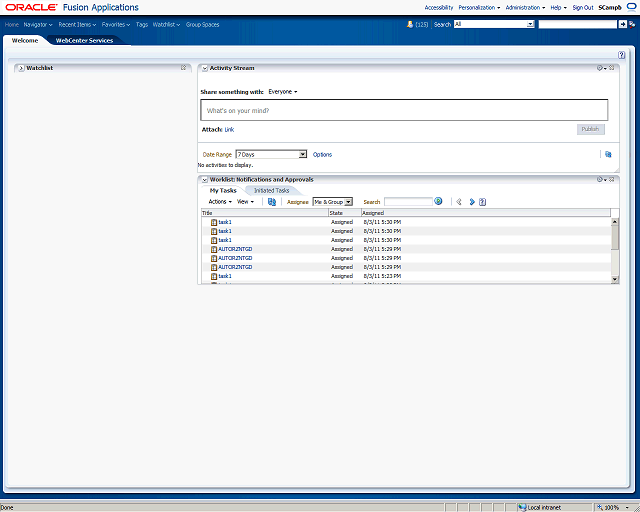Click the Tags link
This screenshot has height=512, width=640.
[x=142, y=24]
